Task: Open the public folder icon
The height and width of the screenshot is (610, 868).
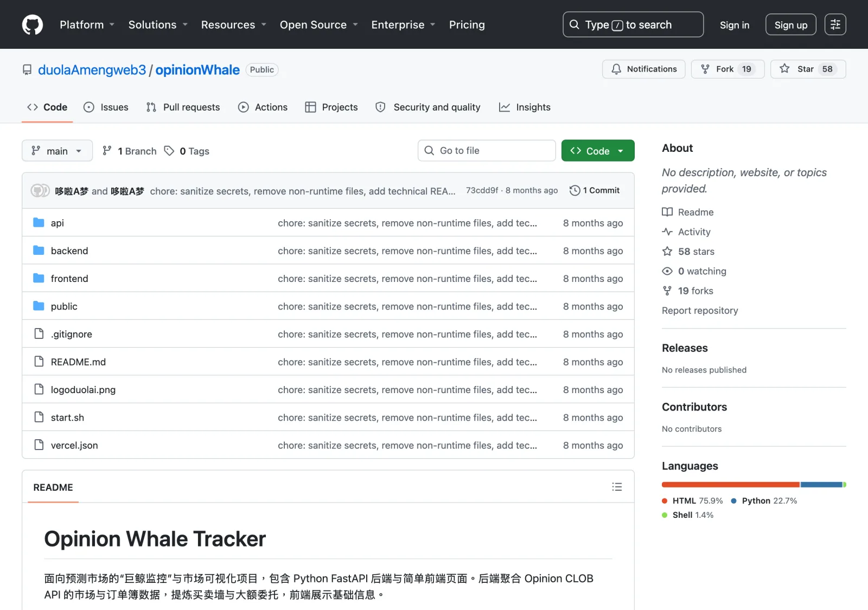Action: [x=39, y=306]
